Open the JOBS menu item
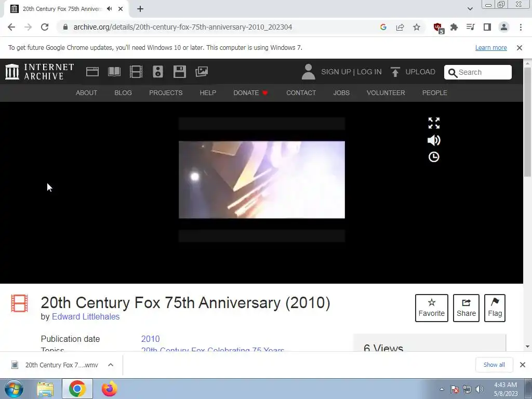532x399 pixels. pyautogui.click(x=341, y=92)
